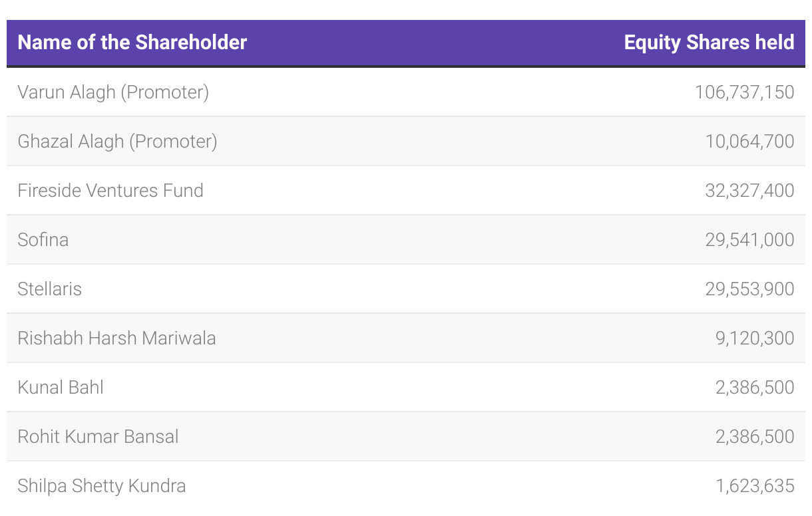Click Kunal Bahl's 2,386,500 shares value

[755, 387]
